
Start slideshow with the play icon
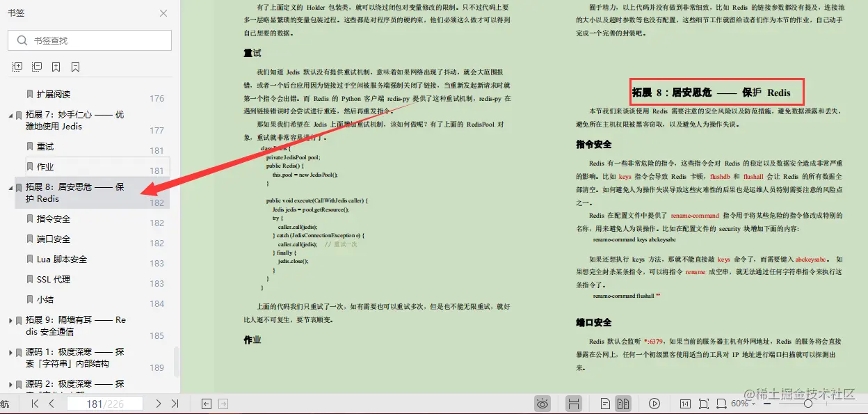[654, 403]
